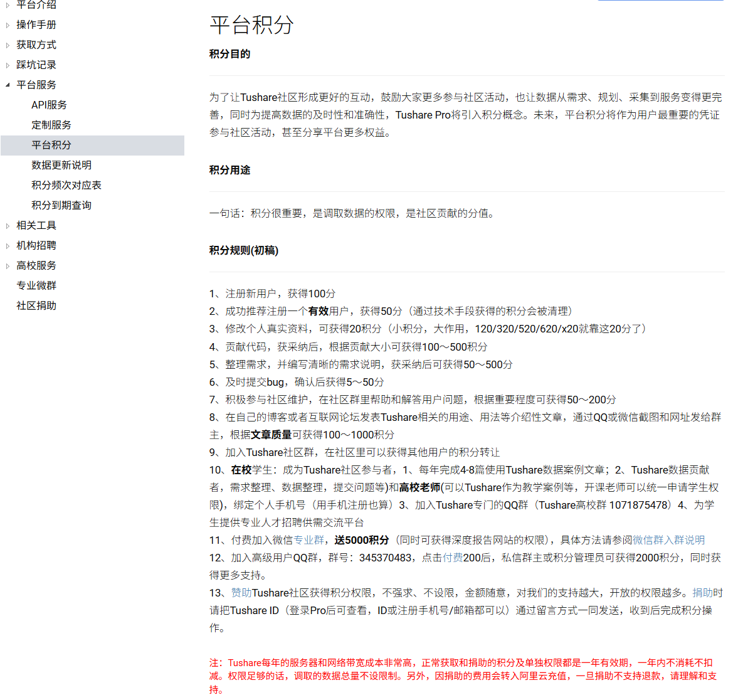Open 踩坑记录 in the sidebar

(x=36, y=65)
